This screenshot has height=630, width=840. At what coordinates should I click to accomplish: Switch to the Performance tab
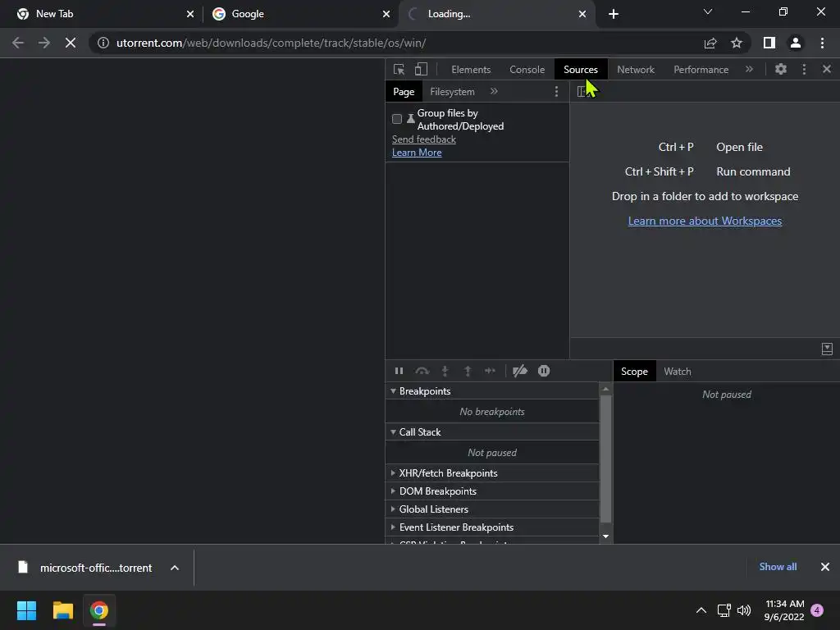pos(701,70)
